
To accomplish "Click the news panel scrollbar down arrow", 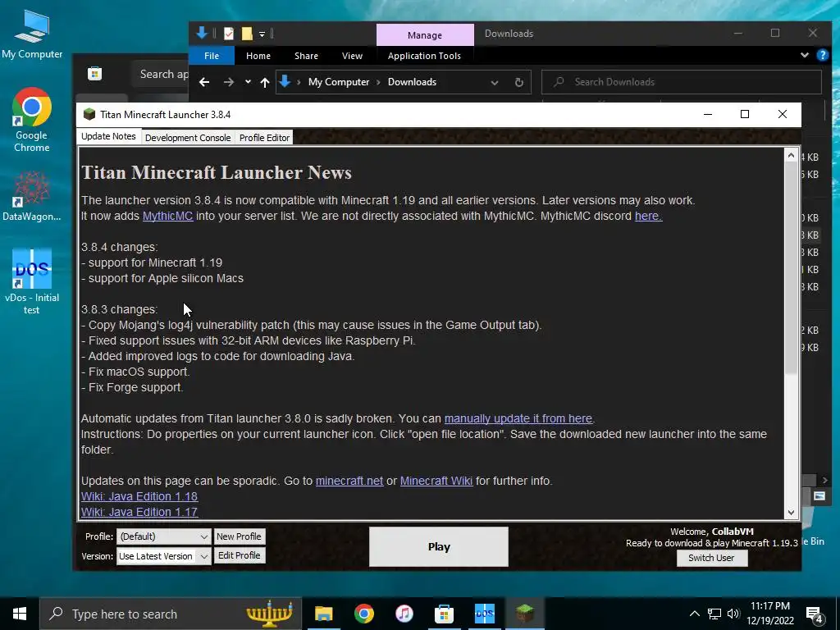I will [x=792, y=512].
